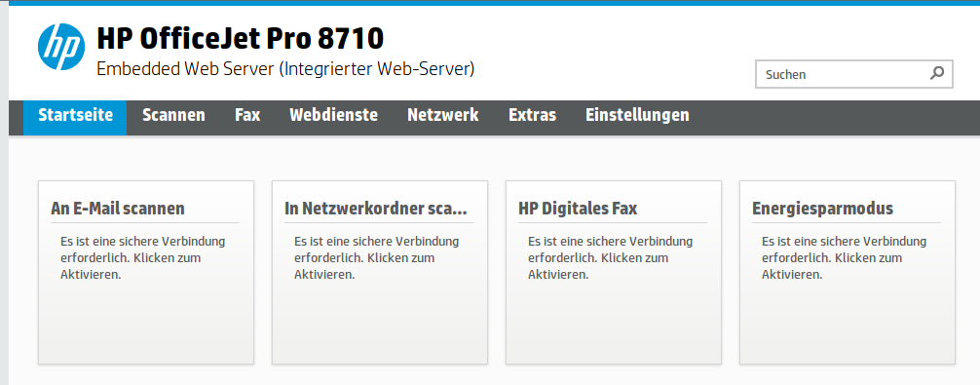
Task: Focus the Suchen search field
Action: [853, 74]
